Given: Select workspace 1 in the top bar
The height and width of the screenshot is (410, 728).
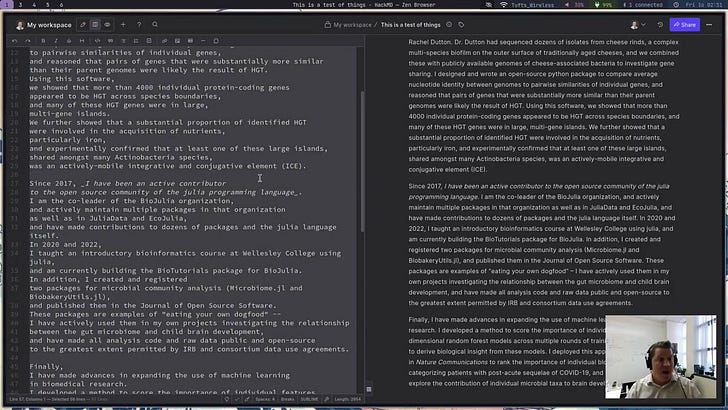Looking at the screenshot, I should [x=6, y=5].
